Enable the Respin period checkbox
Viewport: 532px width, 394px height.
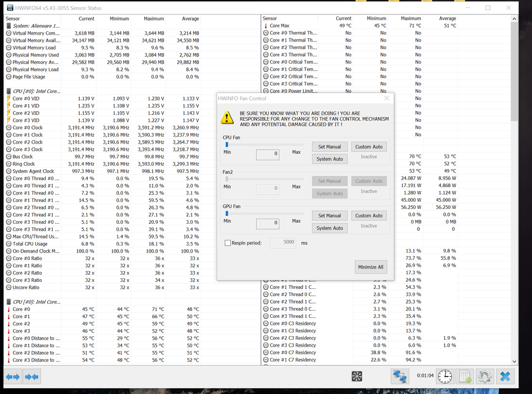228,243
